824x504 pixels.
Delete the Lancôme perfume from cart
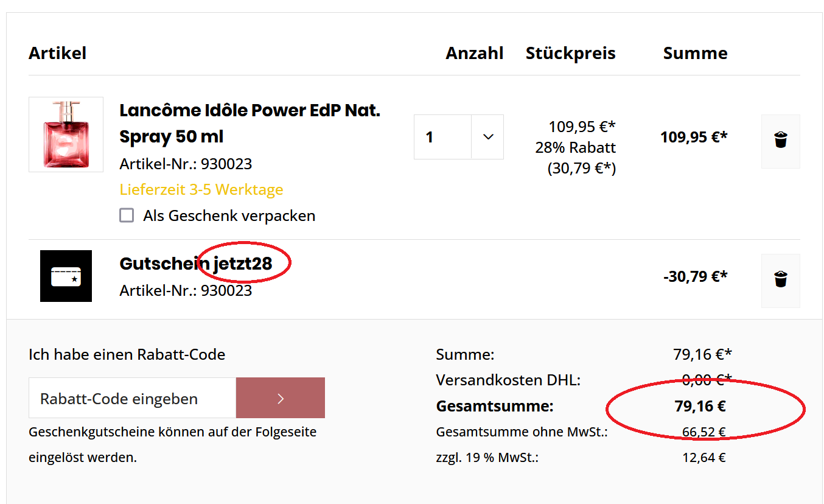point(781,141)
